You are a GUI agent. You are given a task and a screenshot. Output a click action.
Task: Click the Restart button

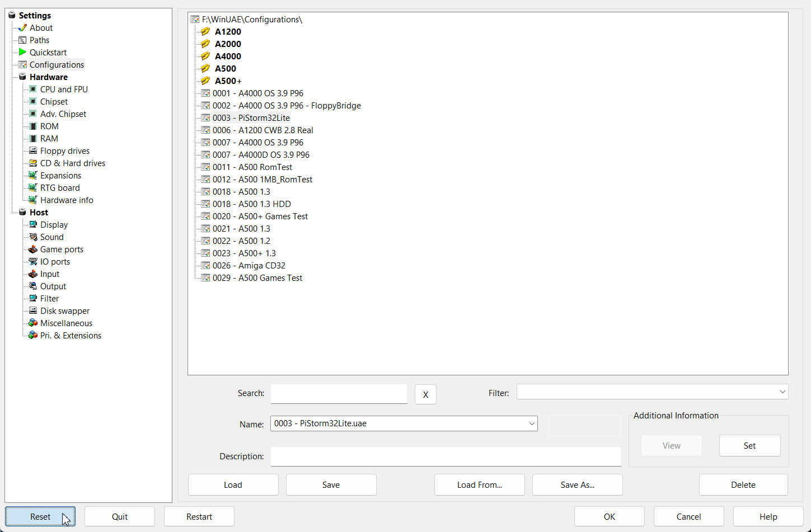pyautogui.click(x=199, y=517)
